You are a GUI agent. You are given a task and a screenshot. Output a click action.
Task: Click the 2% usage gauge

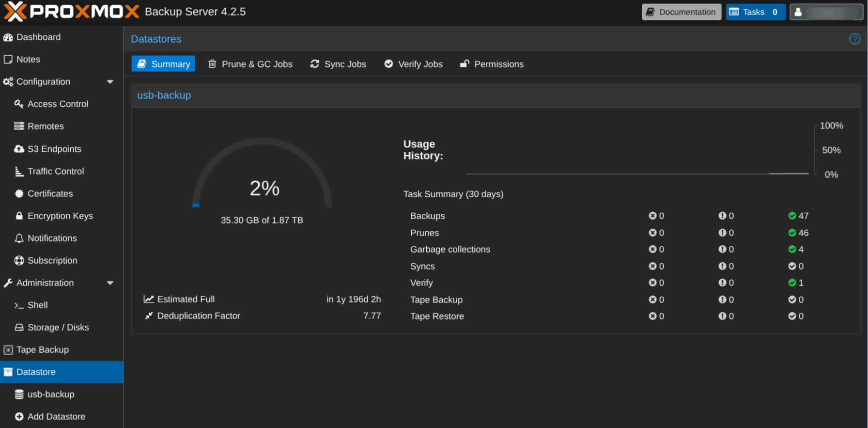point(262,173)
